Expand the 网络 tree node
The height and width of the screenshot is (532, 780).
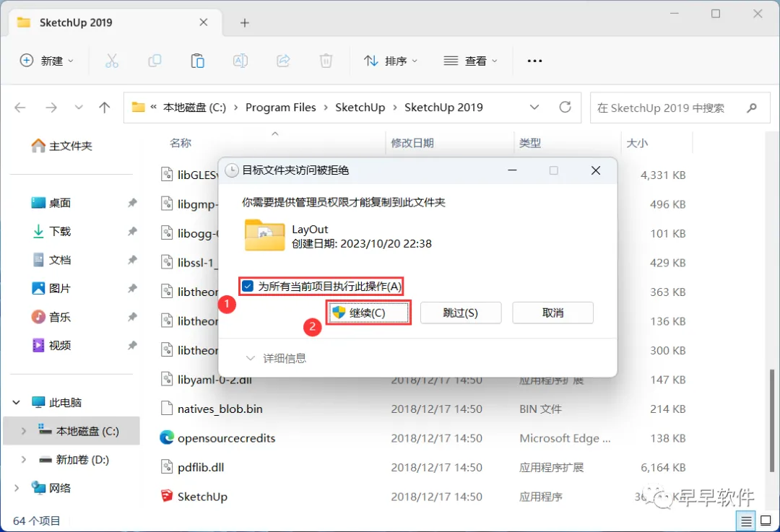(17, 488)
